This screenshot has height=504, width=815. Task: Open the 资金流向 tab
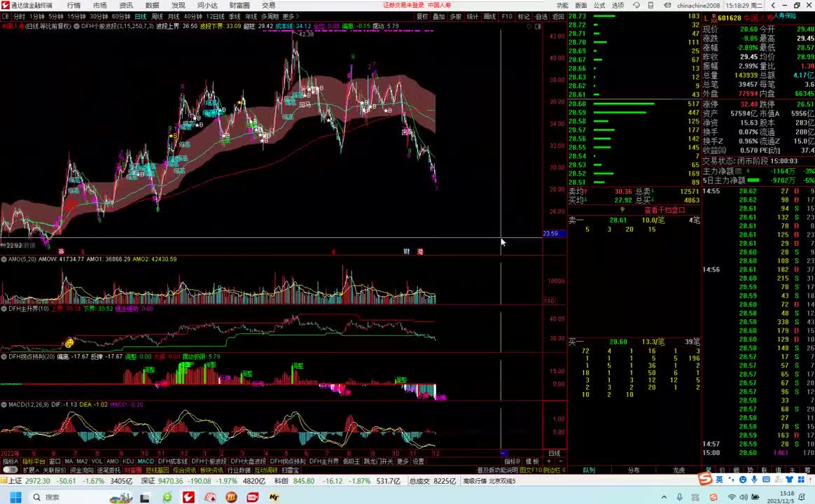click(82, 470)
